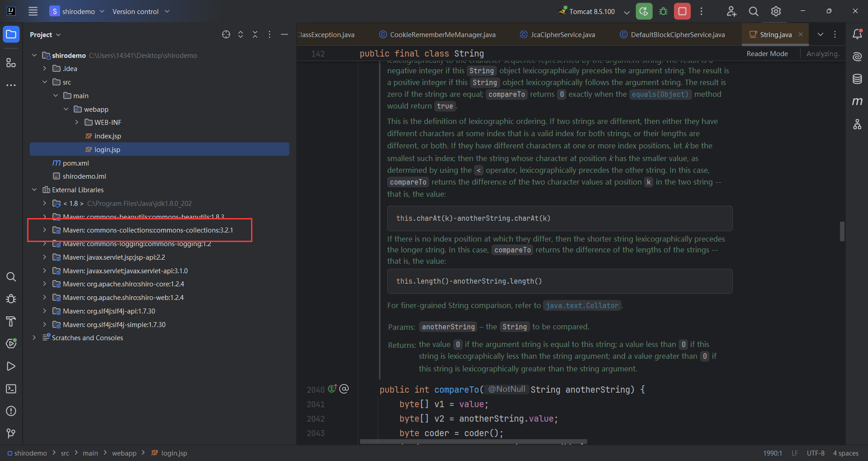Rerun Tomcat 8.5.100 configuration
Image resolution: width=868 pixels, height=461 pixels.
(644, 11)
